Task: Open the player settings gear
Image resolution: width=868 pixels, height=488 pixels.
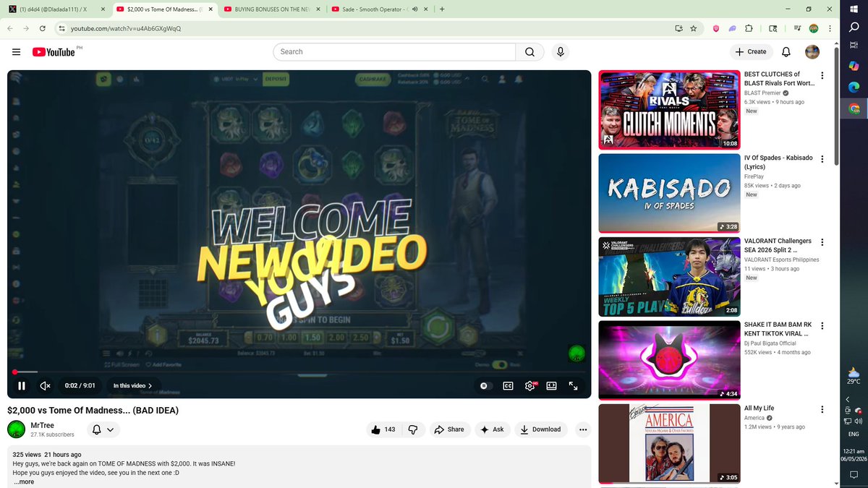Action: [x=530, y=386]
